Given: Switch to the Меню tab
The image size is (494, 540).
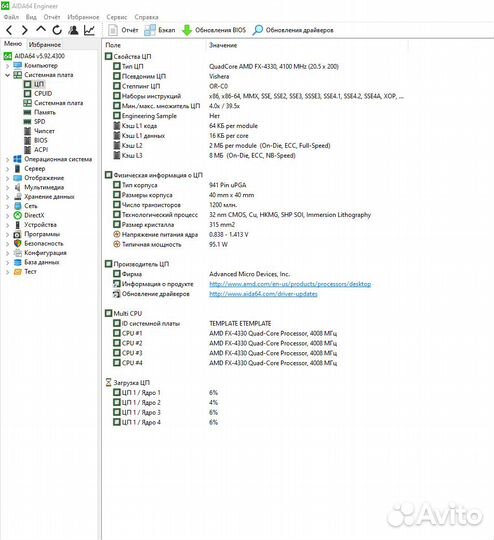Looking at the screenshot, I should click(x=13, y=44).
